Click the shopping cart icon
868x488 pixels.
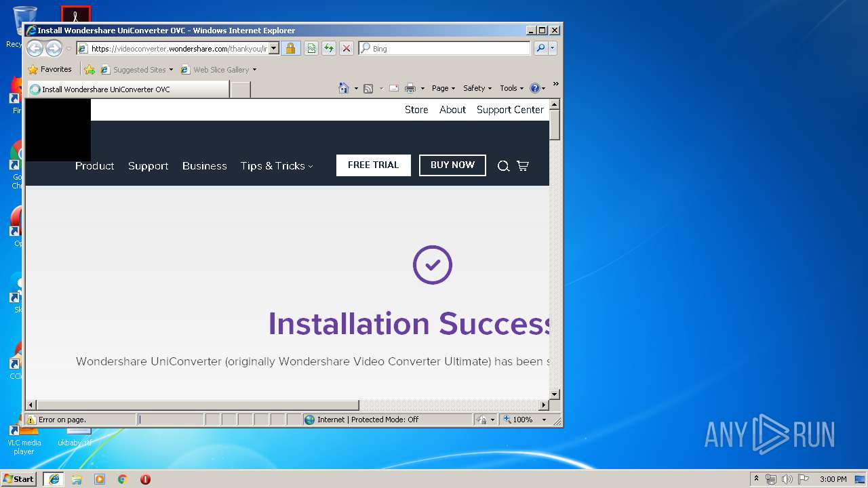coord(523,165)
